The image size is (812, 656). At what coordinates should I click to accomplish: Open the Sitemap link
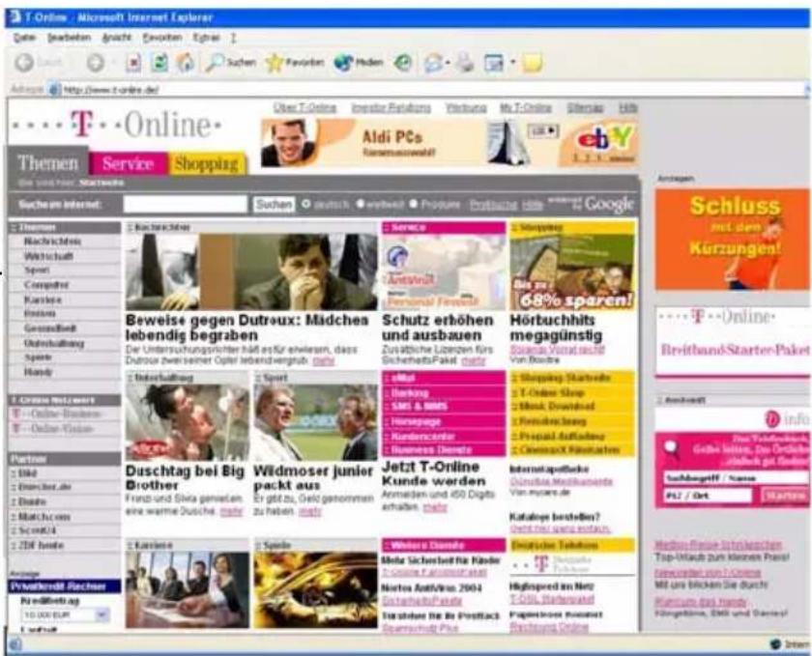pyautogui.click(x=585, y=107)
